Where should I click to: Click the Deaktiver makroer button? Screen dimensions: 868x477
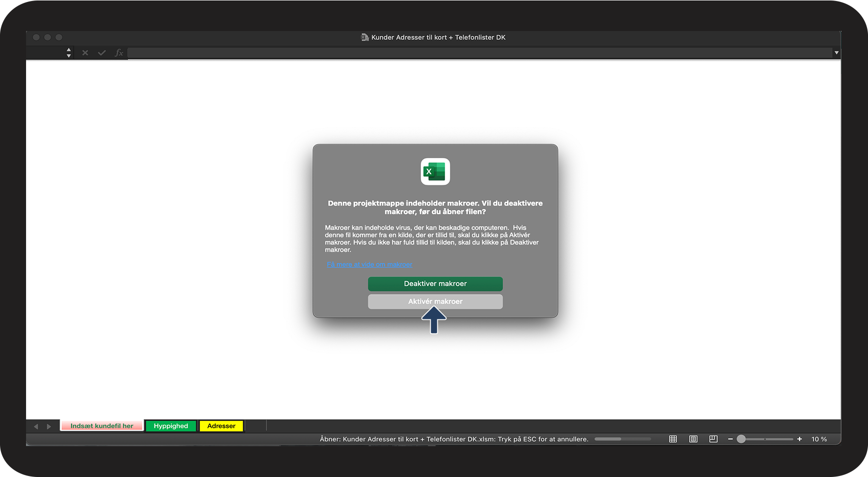click(x=435, y=283)
